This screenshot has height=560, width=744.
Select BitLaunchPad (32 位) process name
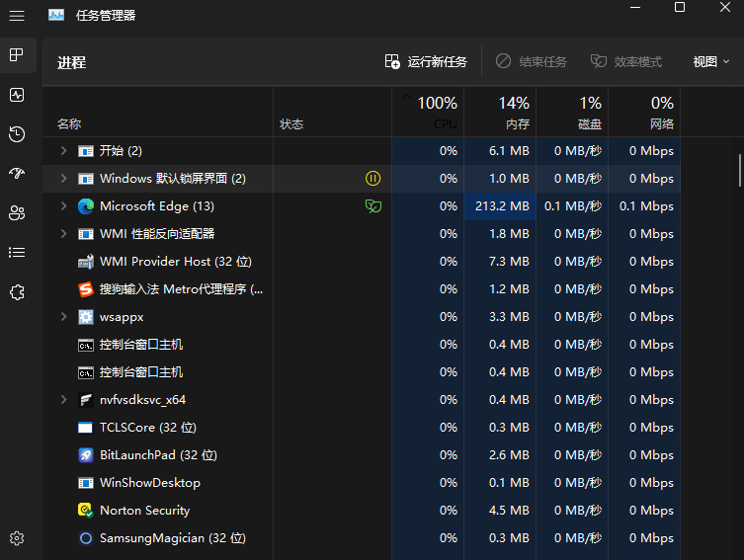tap(158, 455)
